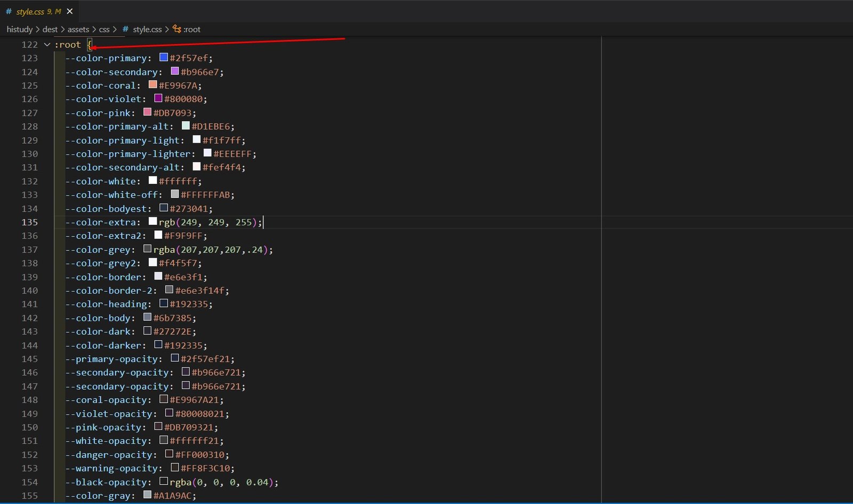Screen dimensions: 853x504
Task: Click the --color-heading swatch
Action: pyautogui.click(x=164, y=303)
